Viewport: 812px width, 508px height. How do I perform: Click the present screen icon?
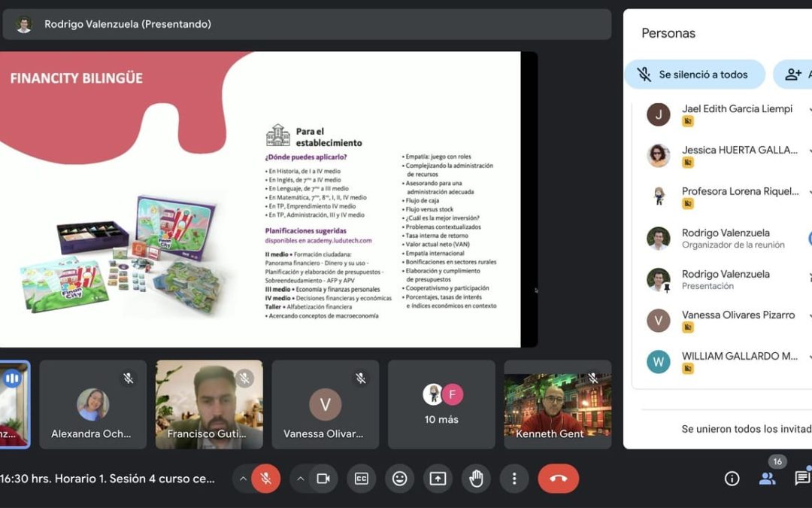pos(438,479)
